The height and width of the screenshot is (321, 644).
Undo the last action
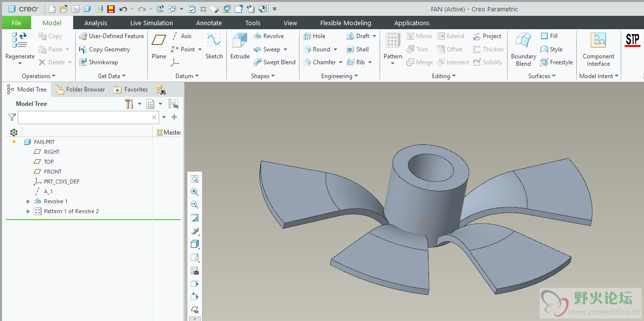[123, 9]
